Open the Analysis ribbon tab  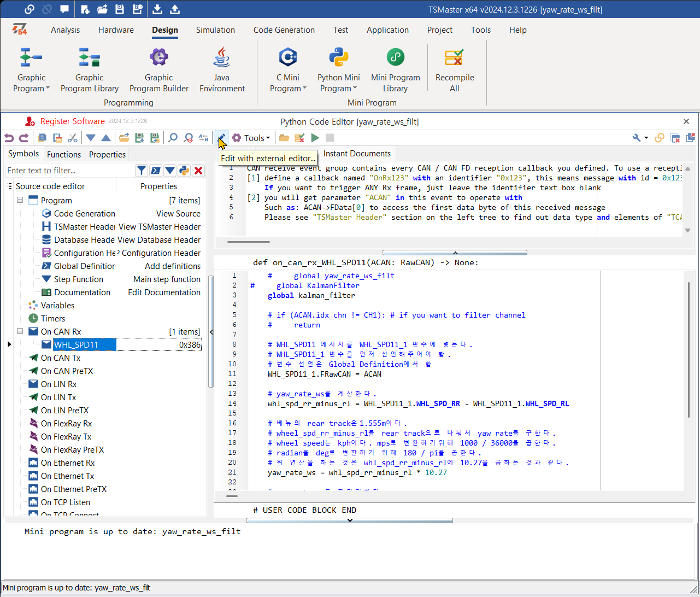pos(65,30)
